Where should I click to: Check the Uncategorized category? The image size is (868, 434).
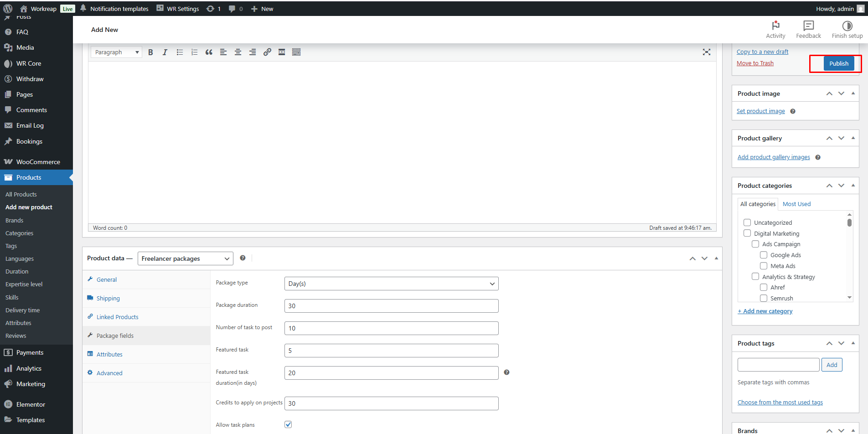747,222
